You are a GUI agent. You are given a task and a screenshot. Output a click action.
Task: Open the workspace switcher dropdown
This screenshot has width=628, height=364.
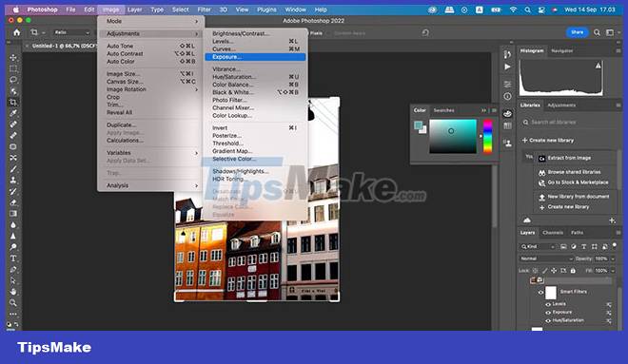[x=610, y=33]
